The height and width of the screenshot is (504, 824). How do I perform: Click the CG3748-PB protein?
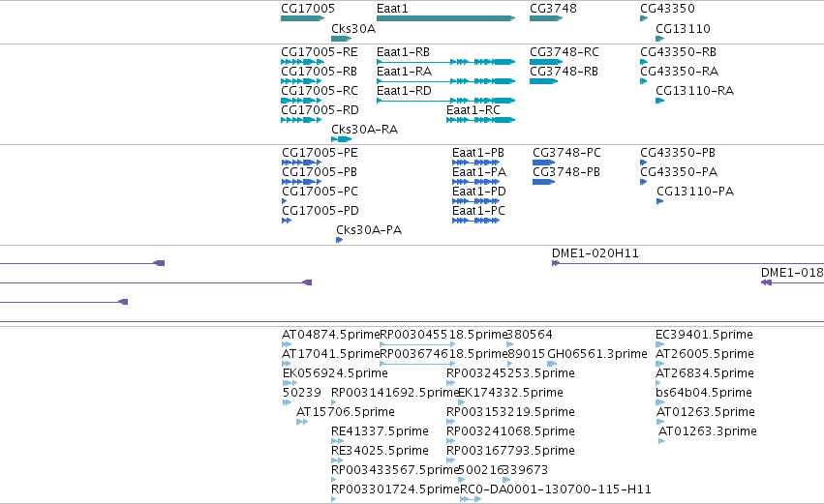coord(544,182)
